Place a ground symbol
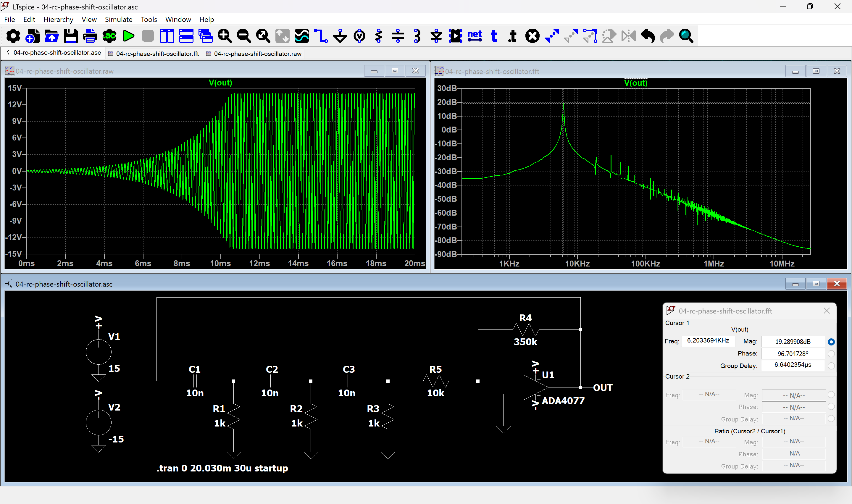This screenshot has height=504, width=852. [340, 36]
